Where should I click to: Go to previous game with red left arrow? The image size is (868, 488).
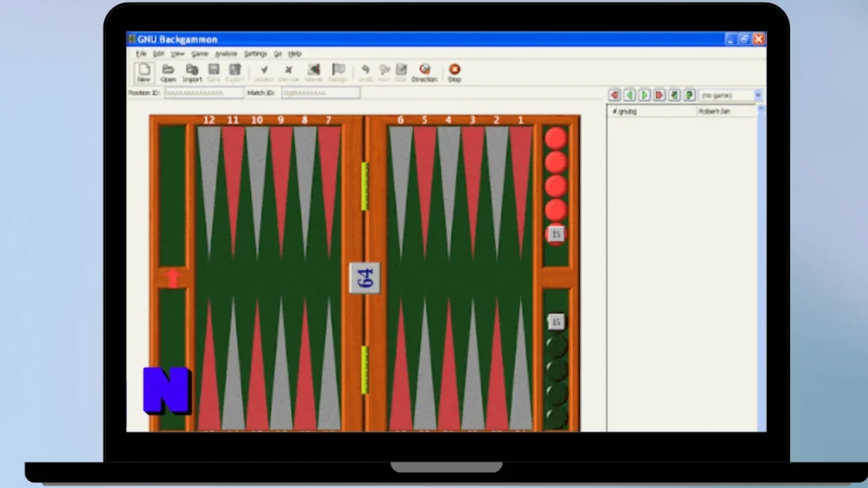pyautogui.click(x=615, y=95)
